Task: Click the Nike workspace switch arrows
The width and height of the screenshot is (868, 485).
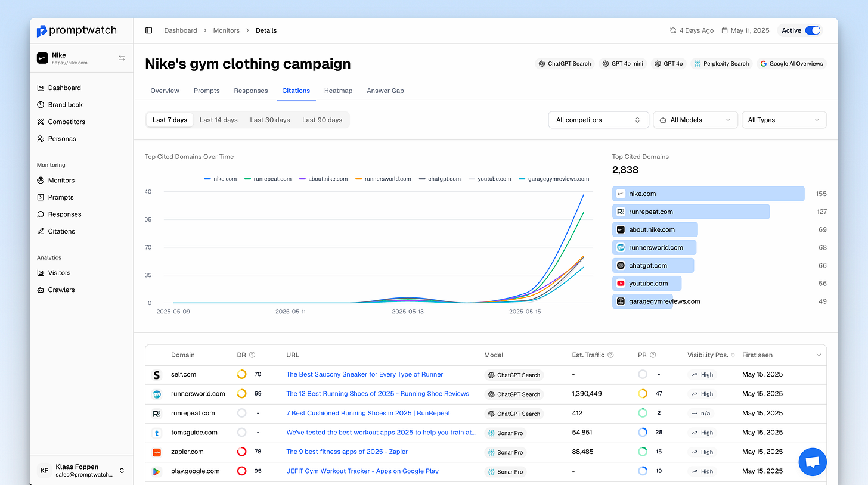Action: [x=122, y=58]
